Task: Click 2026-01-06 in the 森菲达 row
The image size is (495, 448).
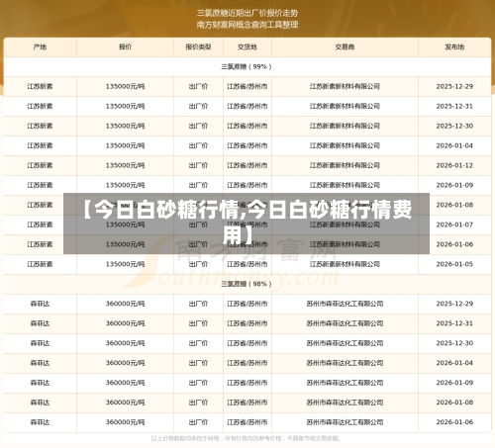Action: pos(454,422)
